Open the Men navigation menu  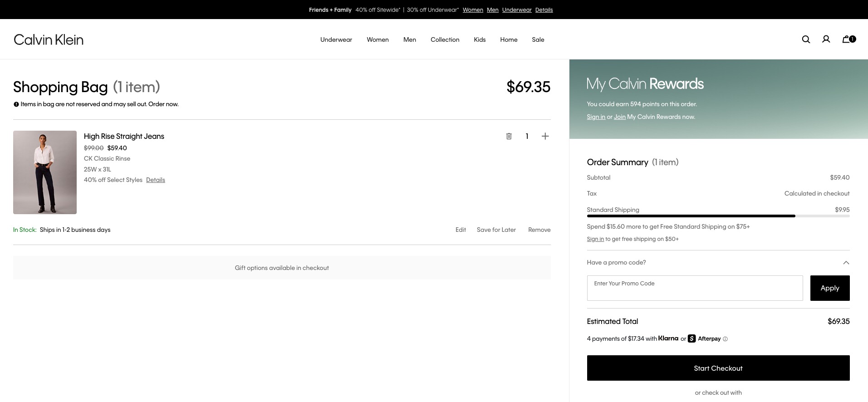pos(410,39)
